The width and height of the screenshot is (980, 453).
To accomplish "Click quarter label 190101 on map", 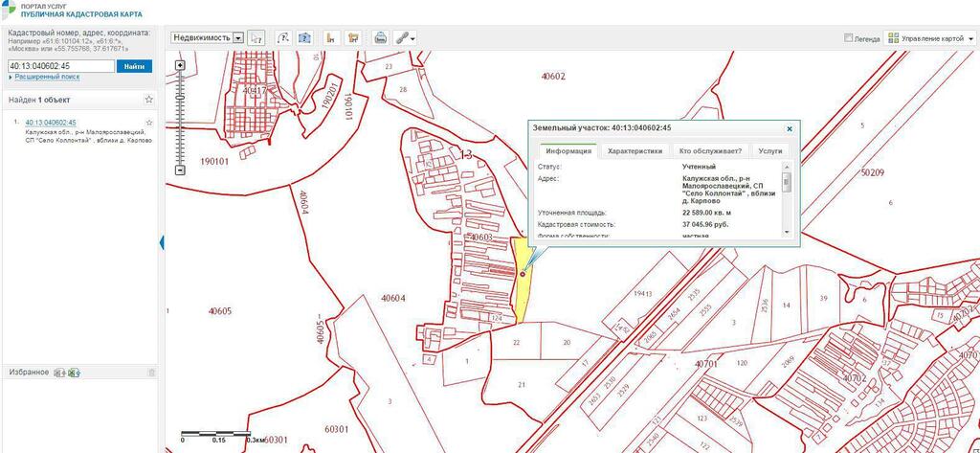I will click(215, 161).
